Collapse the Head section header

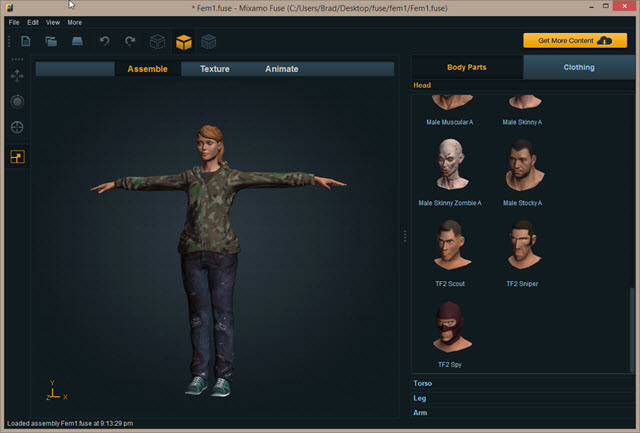(522, 85)
